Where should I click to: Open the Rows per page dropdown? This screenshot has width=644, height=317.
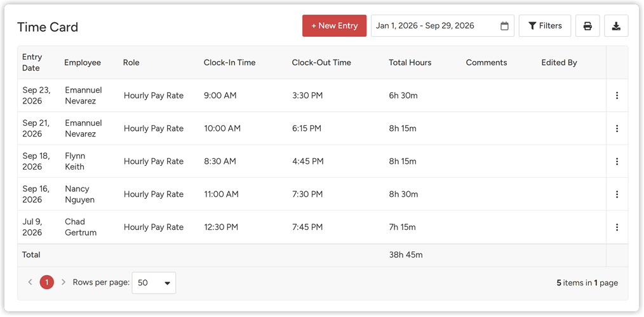click(154, 283)
